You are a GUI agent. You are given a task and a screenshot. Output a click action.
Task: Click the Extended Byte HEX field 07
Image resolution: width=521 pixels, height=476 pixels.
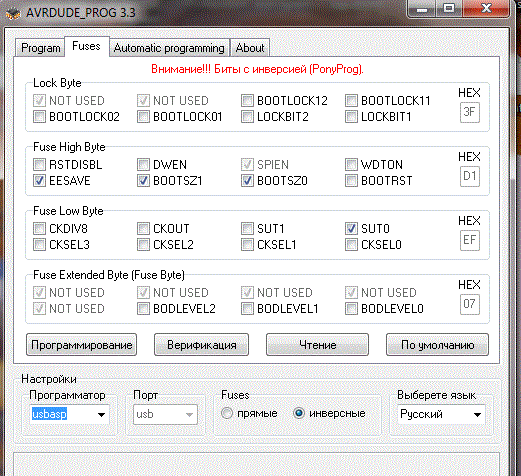coord(470,304)
